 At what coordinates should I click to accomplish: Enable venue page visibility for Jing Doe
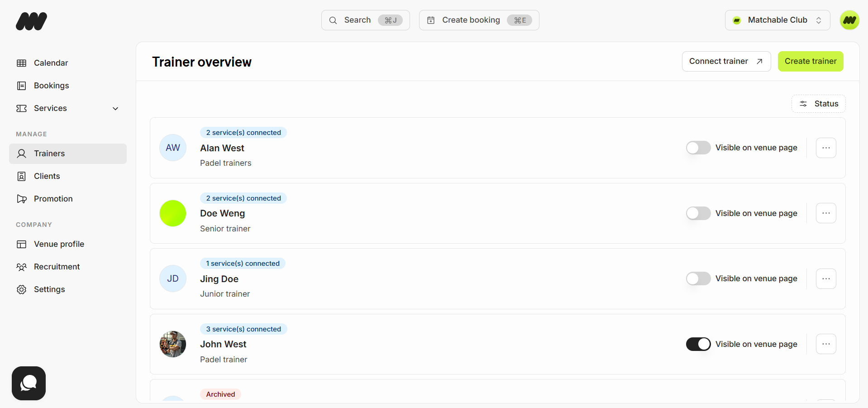pos(698,278)
